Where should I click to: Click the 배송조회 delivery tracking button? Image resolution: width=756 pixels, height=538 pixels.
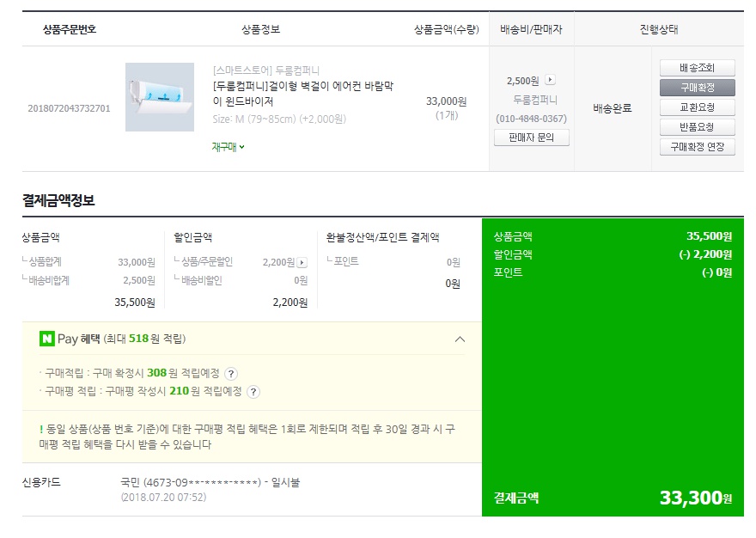tap(698, 68)
